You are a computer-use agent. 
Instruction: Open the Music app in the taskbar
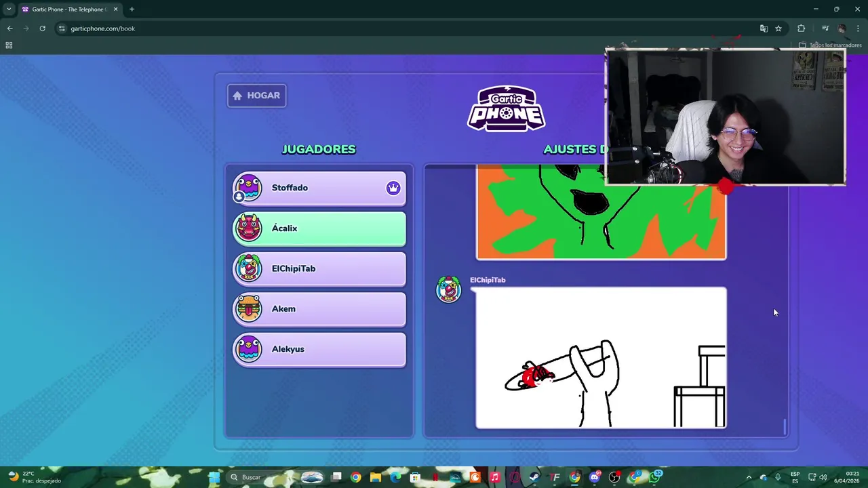[494, 477]
